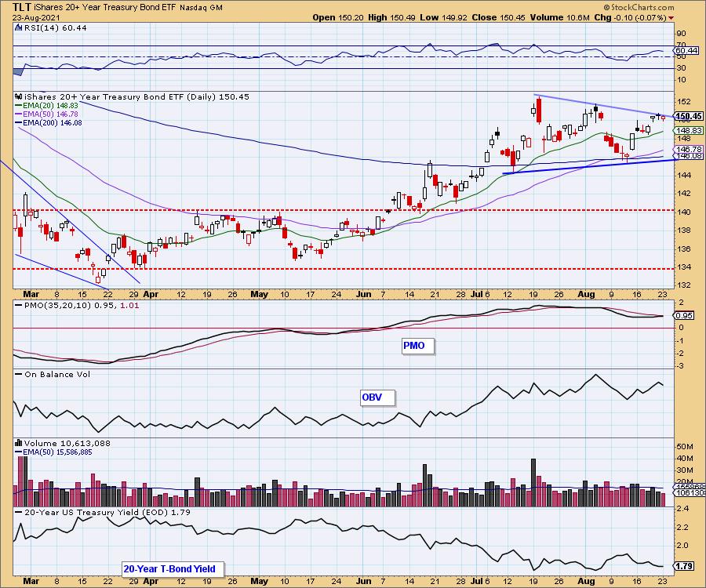The width and height of the screenshot is (706, 588).
Task: Click the 148.83 EMA tag on right axis
Action: click(689, 130)
